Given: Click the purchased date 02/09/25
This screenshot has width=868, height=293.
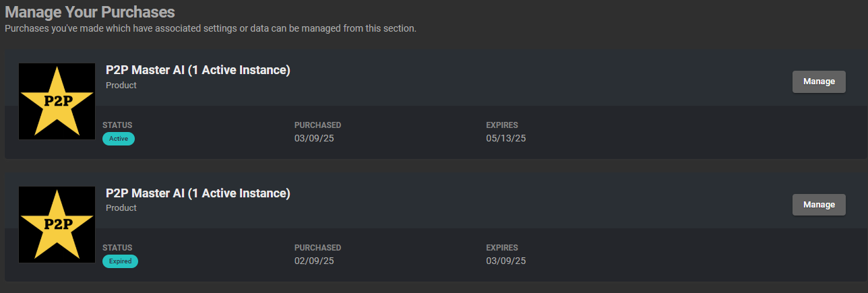Looking at the screenshot, I should 315,261.
